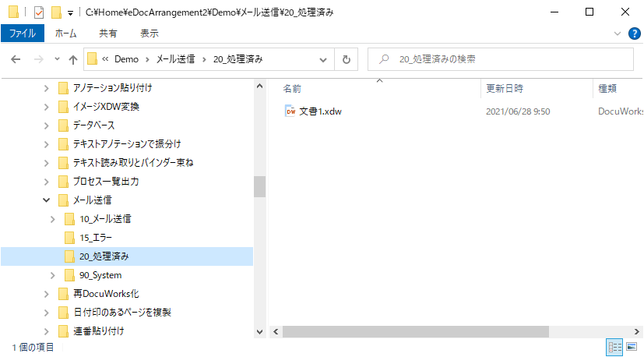Select 20_処理済み folder in tree
This screenshot has height=357, width=644.
point(127,256)
